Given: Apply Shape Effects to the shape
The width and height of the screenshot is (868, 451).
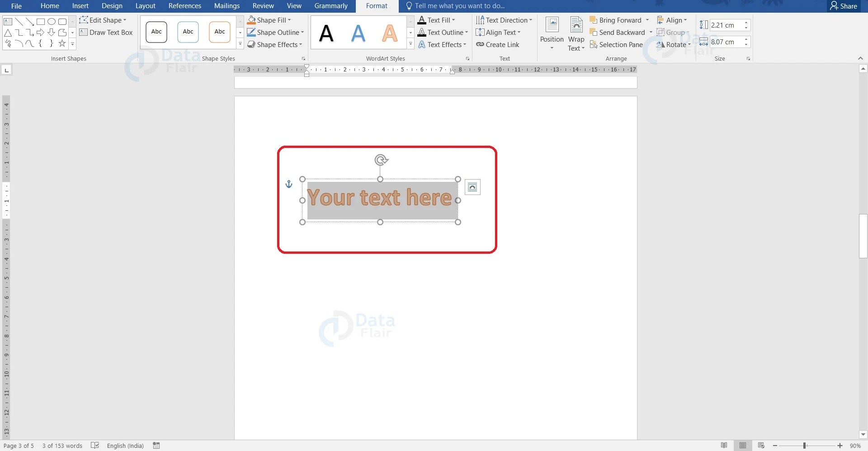Looking at the screenshot, I should click(x=275, y=44).
